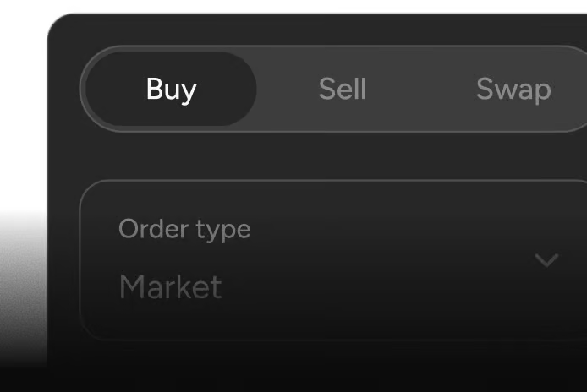
Task: Select the Swap tab
Action: click(513, 89)
